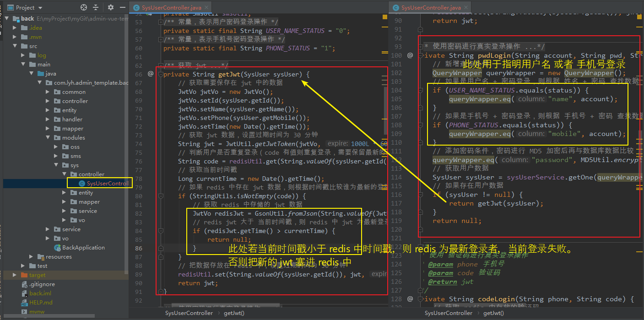644x320 pixels.
Task: Click the HELP.md markdown file icon
Action: [24, 302]
